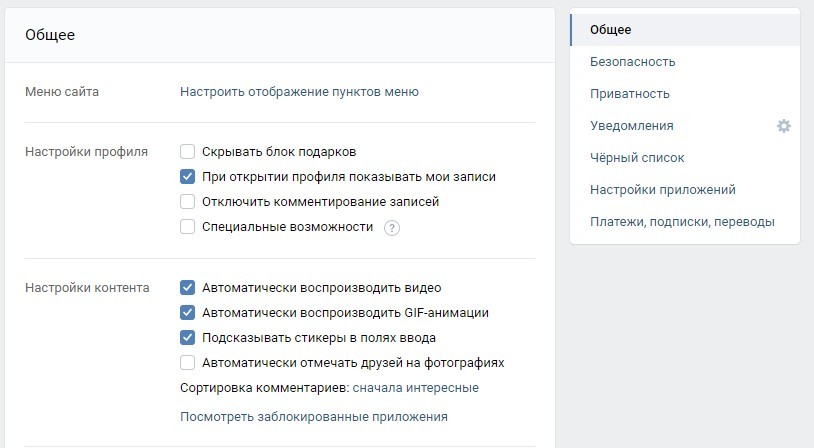
Task: Uncheck Автоматически воспроизводить GIF-анимации
Action: point(187,312)
